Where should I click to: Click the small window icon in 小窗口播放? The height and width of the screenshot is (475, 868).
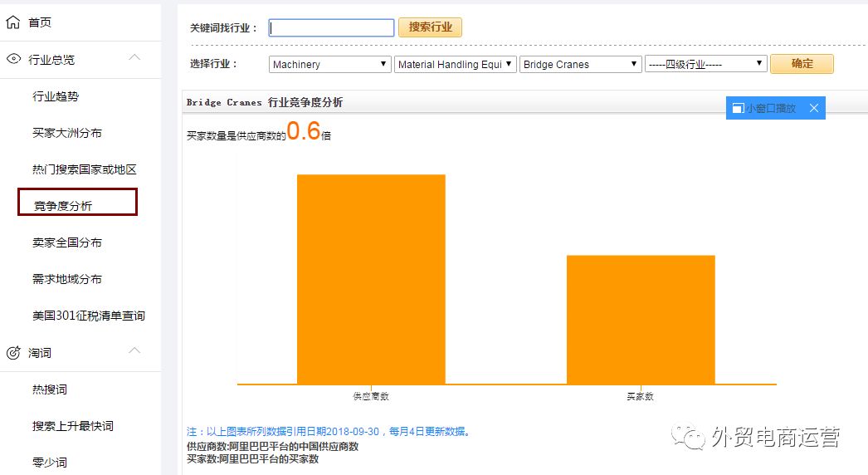point(738,108)
